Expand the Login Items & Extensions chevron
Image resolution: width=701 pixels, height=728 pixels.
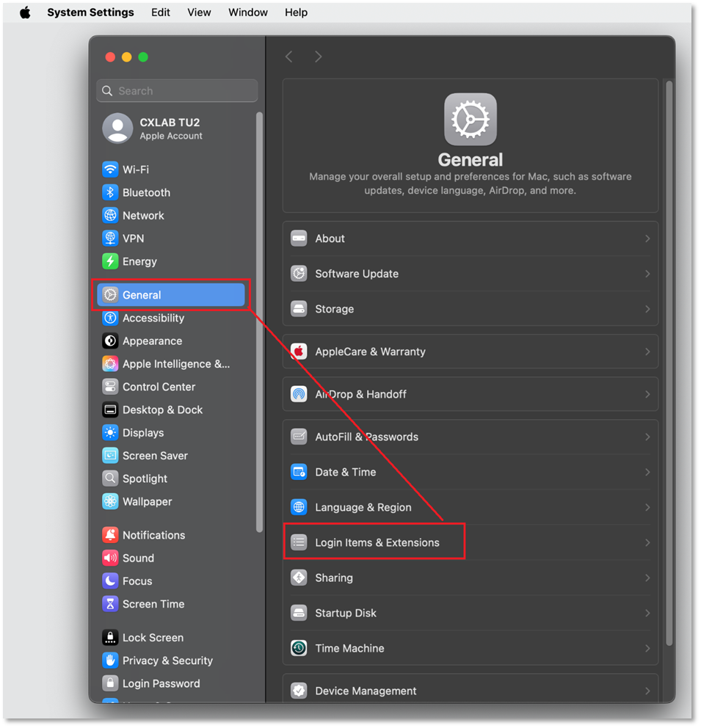pyautogui.click(x=647, y=542)
